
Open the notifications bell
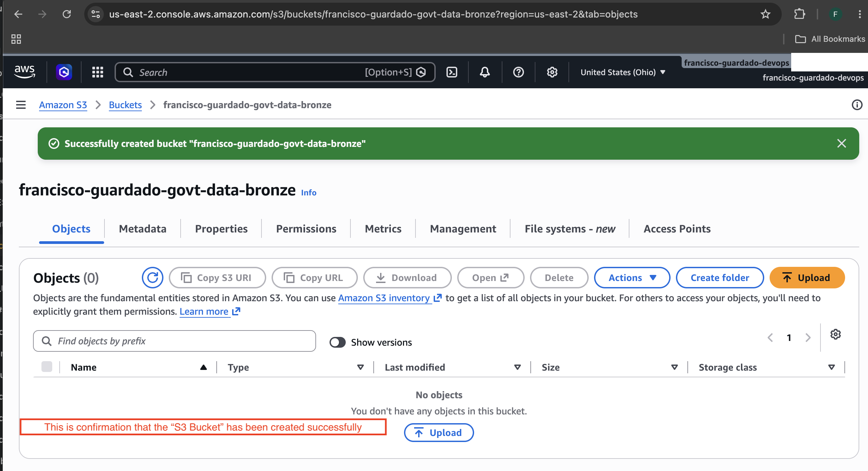click(x=485, y=72)
